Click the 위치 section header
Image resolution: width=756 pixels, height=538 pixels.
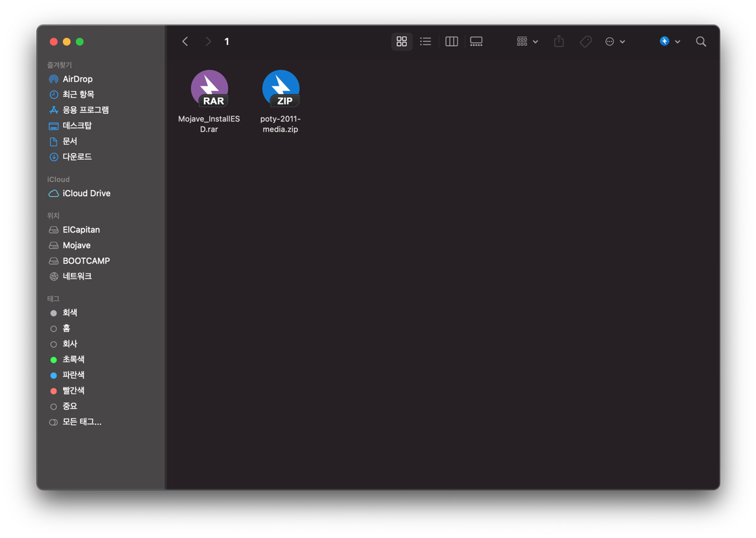click(x=53, y=216)
